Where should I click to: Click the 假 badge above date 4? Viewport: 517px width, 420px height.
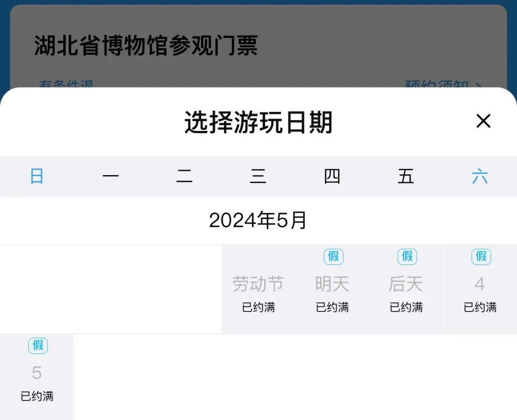pyautogui.click(x=481, y=256)
